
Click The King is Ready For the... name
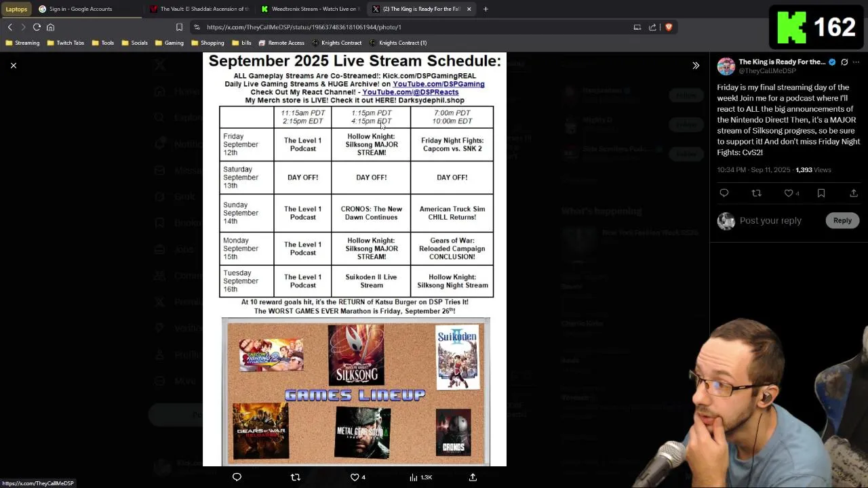pyautogui.click(x=782, y=62)
